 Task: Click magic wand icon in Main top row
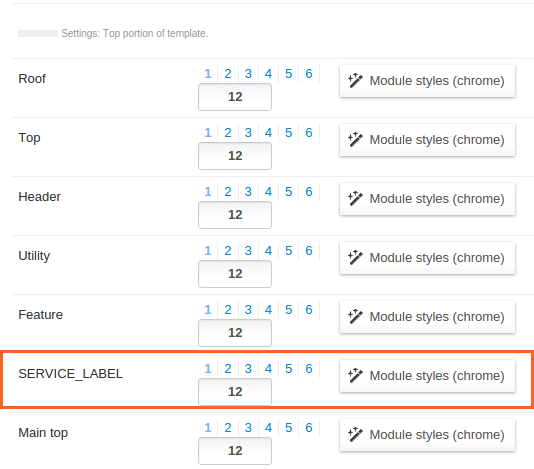(355, 434)
